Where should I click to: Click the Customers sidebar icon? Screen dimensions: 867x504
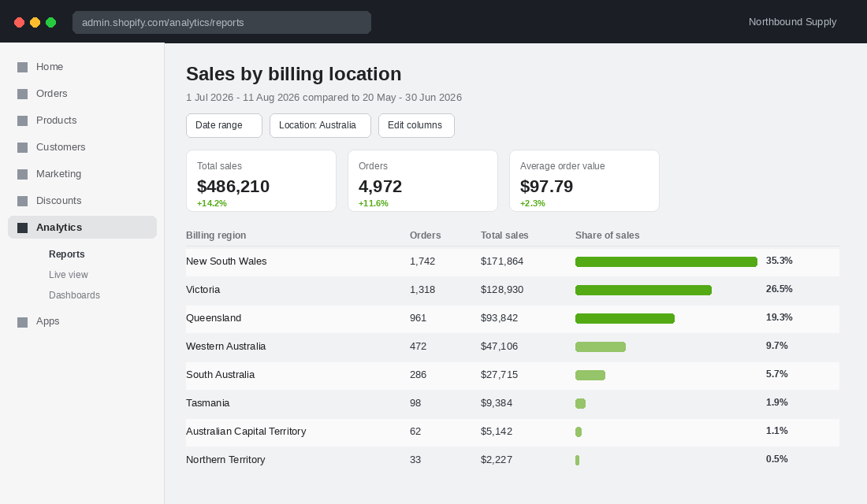(22, 147)
